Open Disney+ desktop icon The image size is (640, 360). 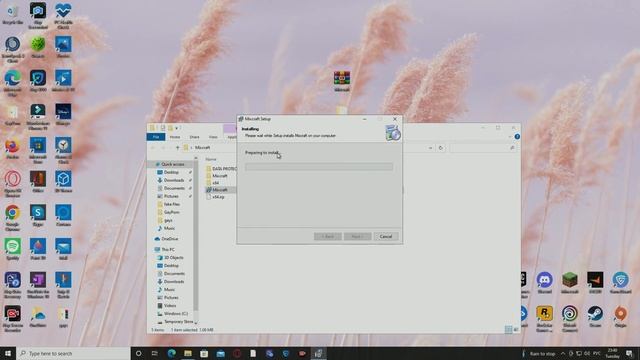(x=63, y=114)
